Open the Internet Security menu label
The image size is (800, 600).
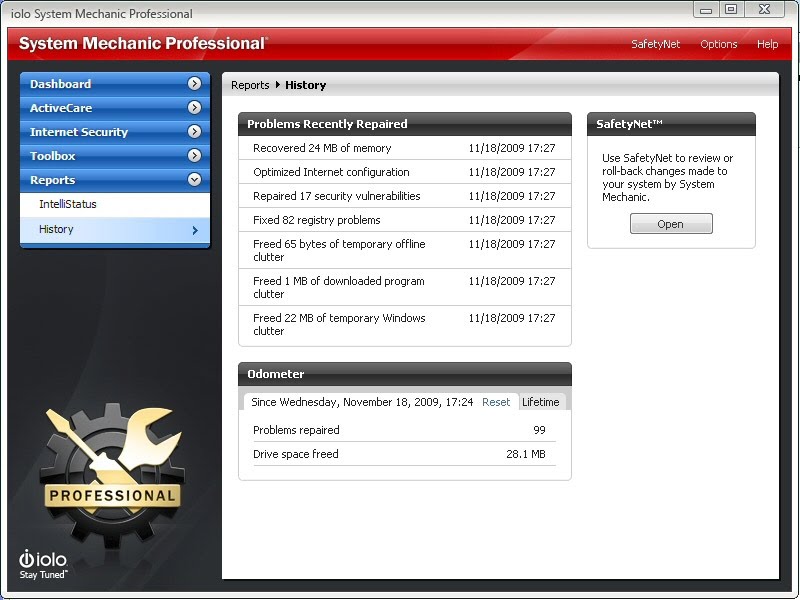tap(79, 132)
